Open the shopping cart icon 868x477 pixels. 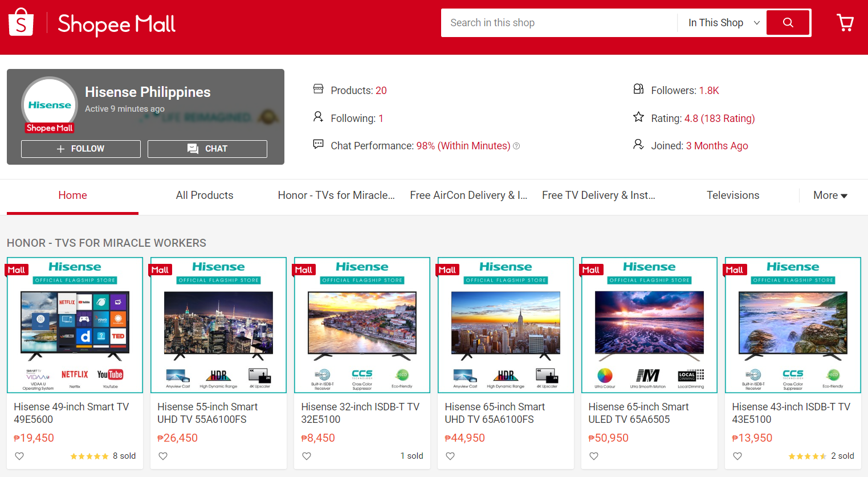click(845, 22)
